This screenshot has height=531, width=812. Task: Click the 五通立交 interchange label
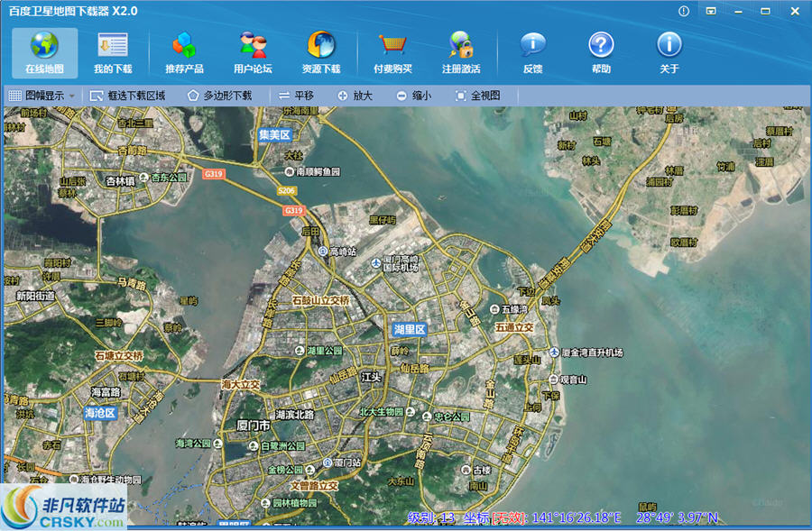pos(514,327)
